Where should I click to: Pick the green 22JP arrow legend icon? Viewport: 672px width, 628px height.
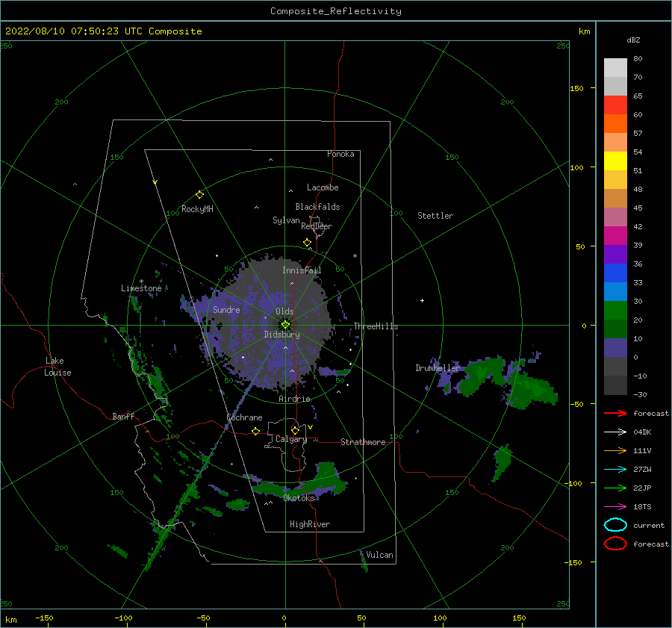[x=615, y=488]
